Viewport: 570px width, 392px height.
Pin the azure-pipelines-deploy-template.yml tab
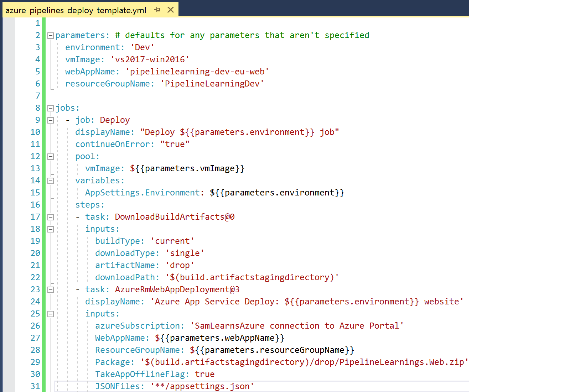click(x=157, y=10)
